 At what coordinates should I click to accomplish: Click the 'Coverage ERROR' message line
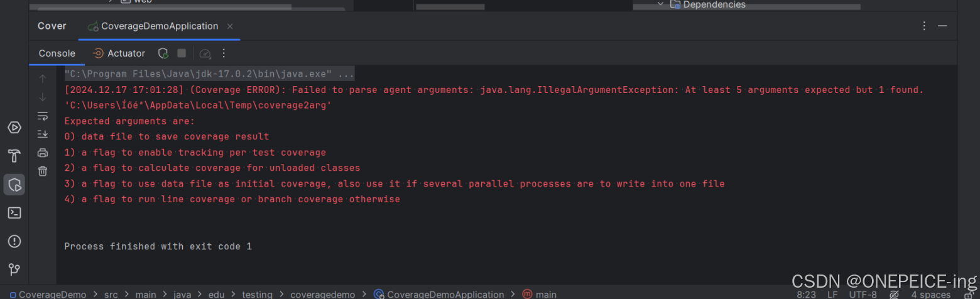pos(494,90)
